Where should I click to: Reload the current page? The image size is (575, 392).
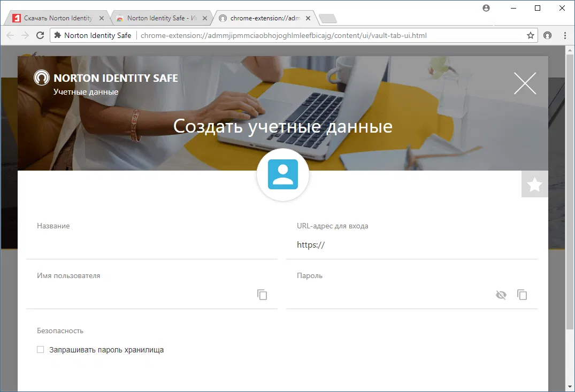click(x=40, y=35)
